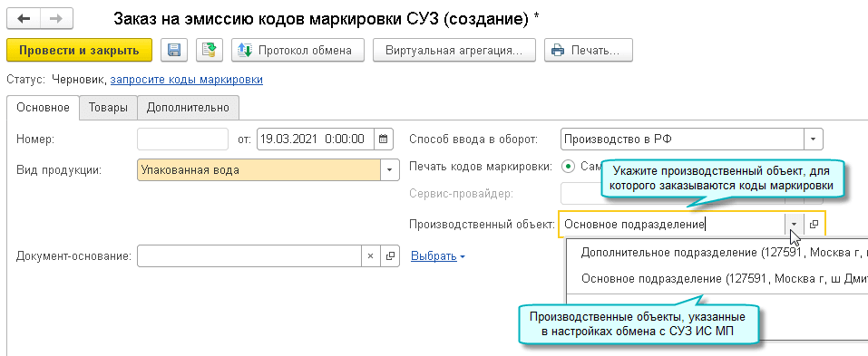Click into the Номер input field

[x=182, y=139]
